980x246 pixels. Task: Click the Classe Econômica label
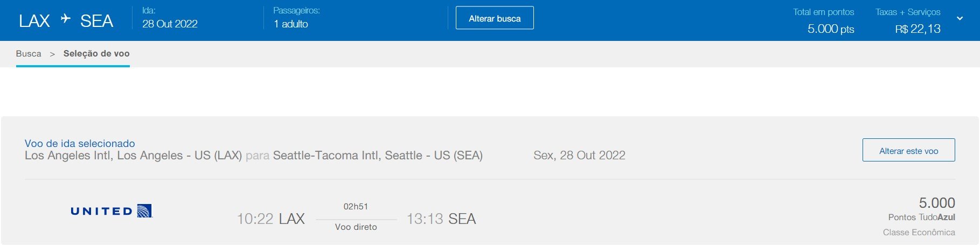[919, 233]
